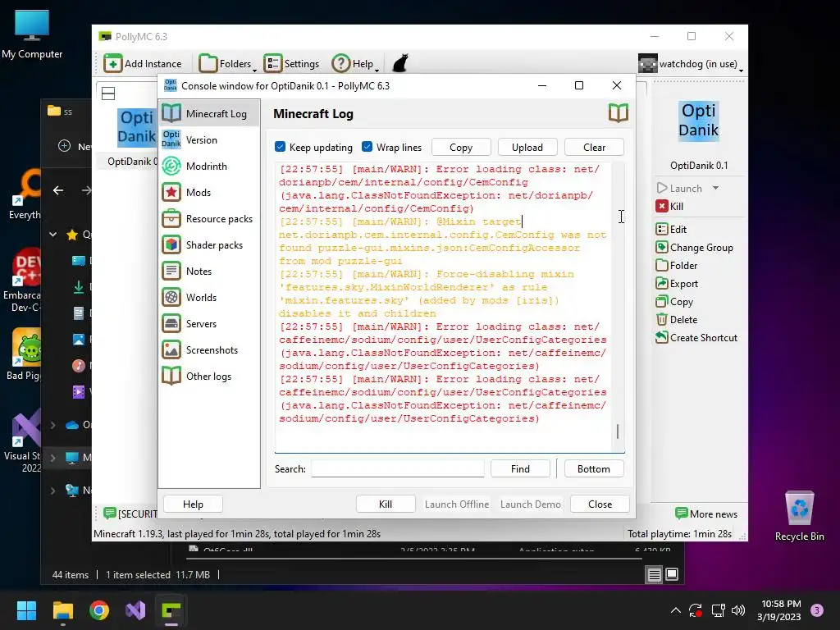Show hidden system tray icons
Image resolution: width=840 pixels, height=630 pixels.
click(676, 610)
